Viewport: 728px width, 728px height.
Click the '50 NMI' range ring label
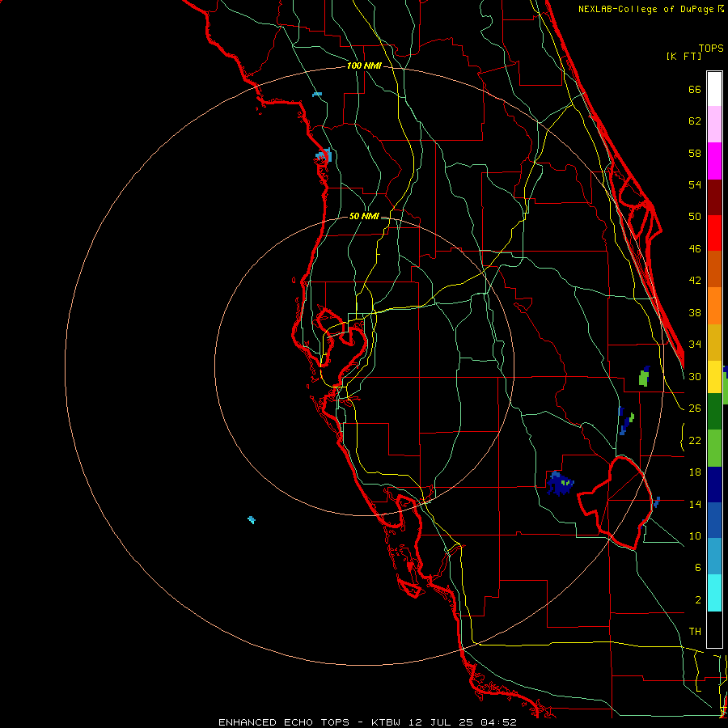pos(364,216)
